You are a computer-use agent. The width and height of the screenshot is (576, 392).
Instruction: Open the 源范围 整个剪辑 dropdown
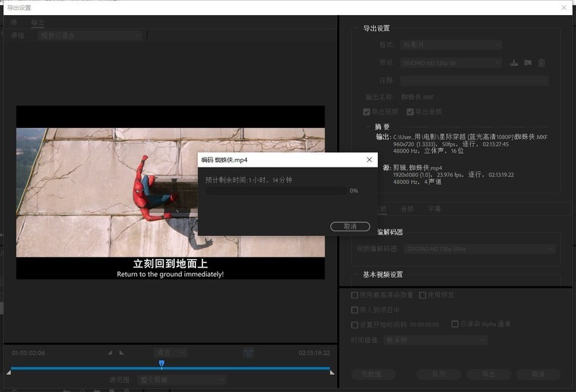pyautogui.click(x=182, y=380)
